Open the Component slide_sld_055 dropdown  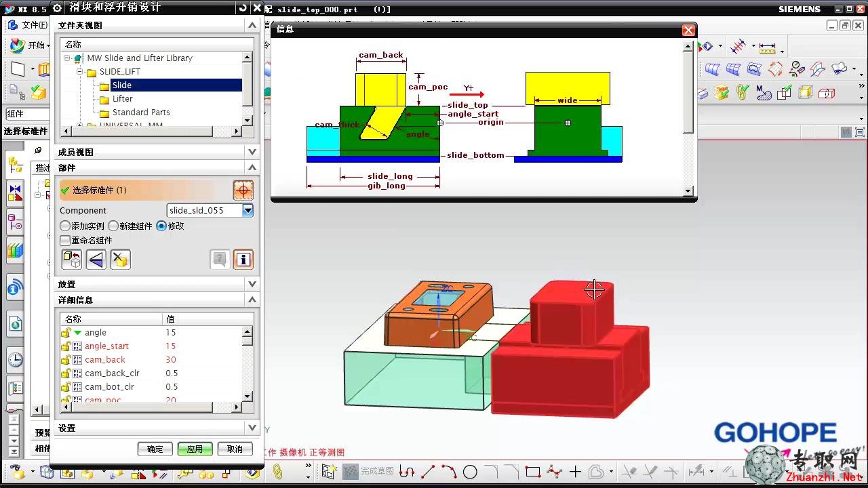pos(248,210)
